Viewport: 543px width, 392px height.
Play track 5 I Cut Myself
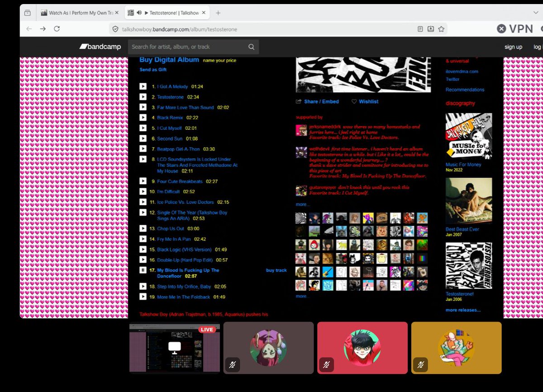click(x=143, y=128)
